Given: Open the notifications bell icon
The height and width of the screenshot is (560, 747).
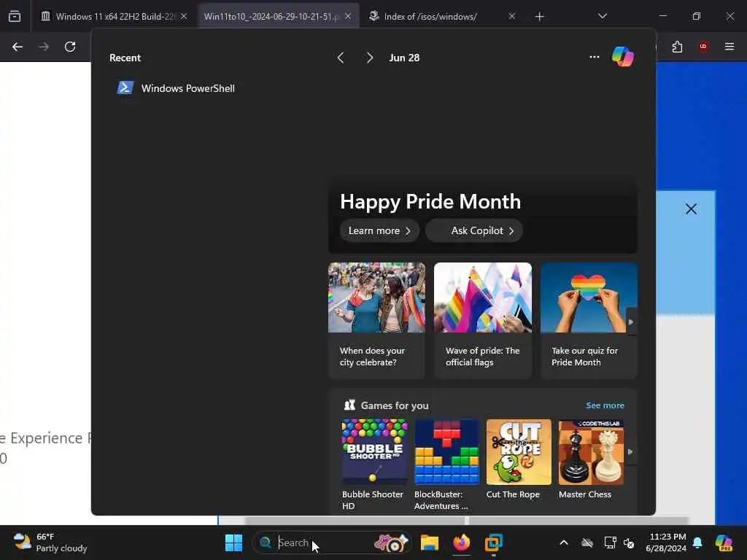Looking at the screenshot, I should click(697, 542).
